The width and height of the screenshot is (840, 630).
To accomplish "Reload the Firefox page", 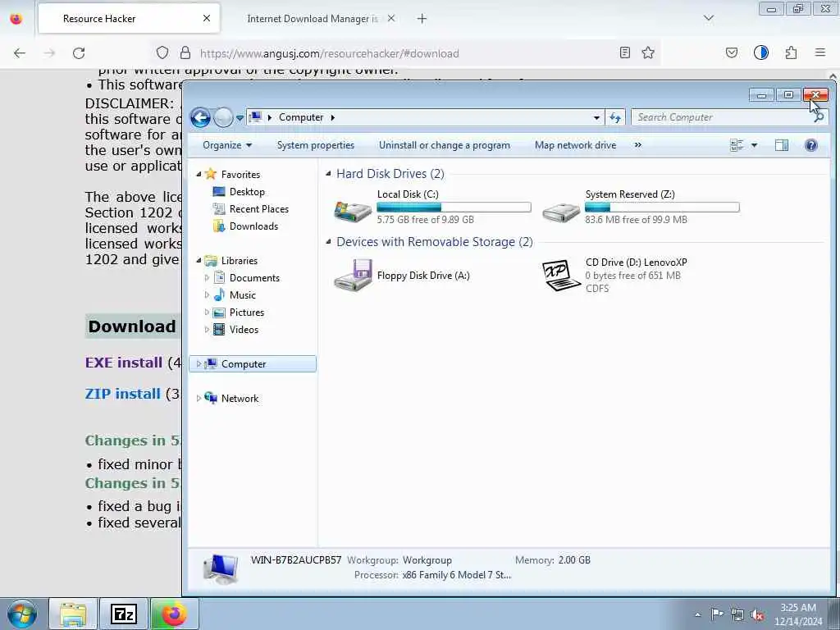I will coord(79,53).
